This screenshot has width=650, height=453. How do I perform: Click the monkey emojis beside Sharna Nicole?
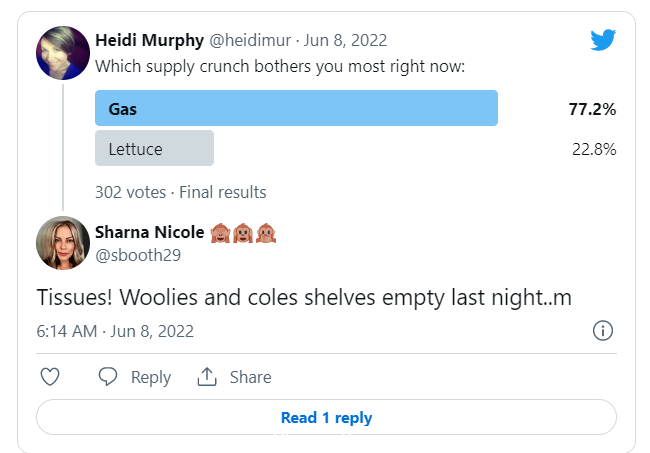click(243, 233)
